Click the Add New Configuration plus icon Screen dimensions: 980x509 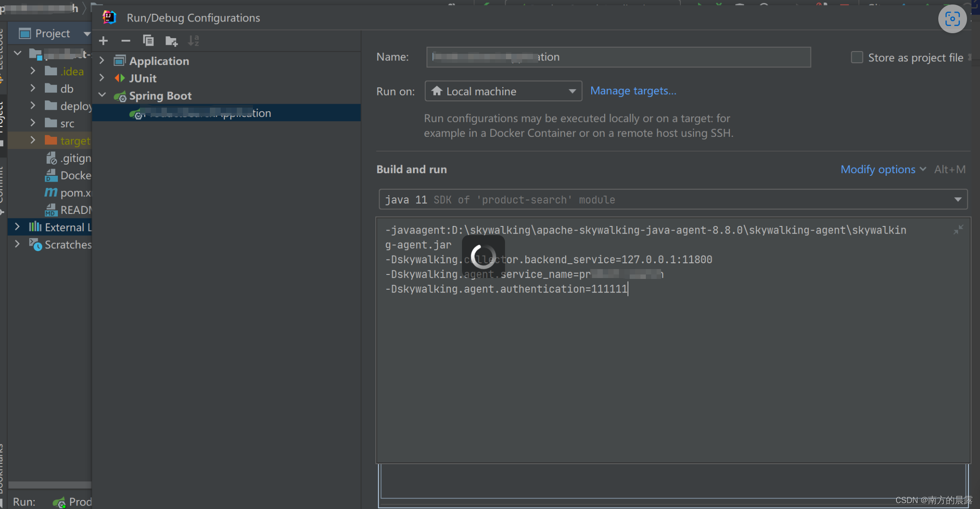[104, 41]
